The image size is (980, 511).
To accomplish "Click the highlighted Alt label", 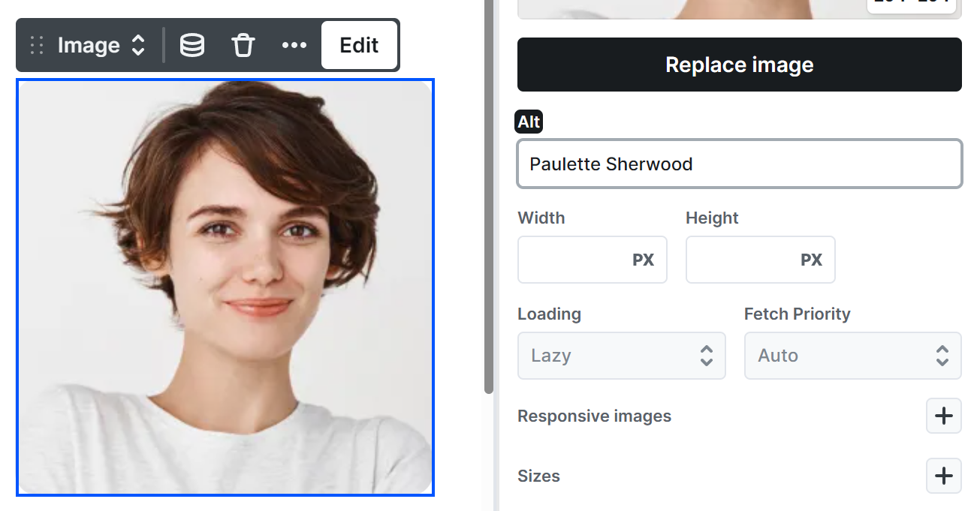I will 529,122.
